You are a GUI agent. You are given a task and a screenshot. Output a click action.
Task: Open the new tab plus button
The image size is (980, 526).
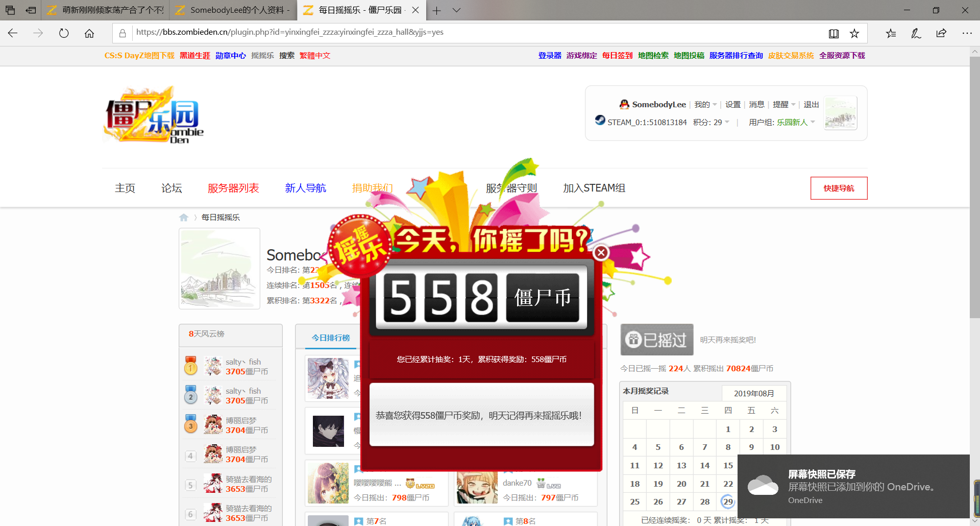tap(436, 10)
